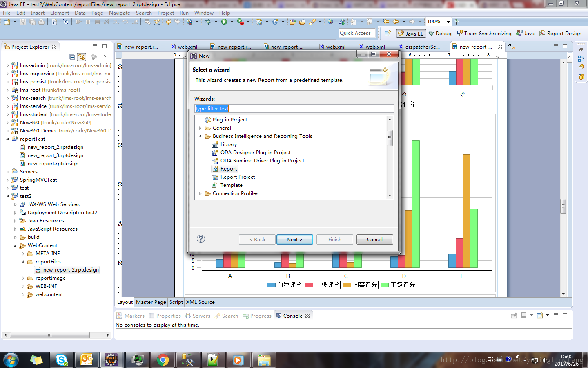
Task: Click Project Explorer horizontal scrollbar
Action: (x=50, y=335)
